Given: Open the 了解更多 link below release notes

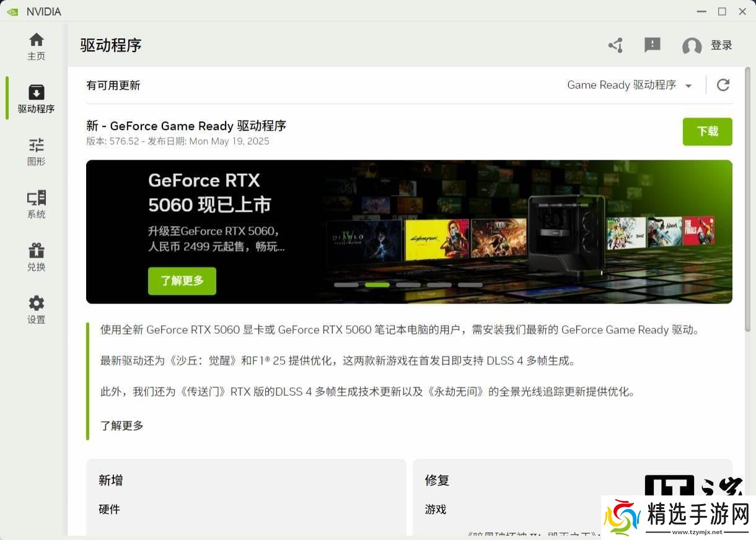Looking at the screenshot, I should click(x=122, y=425).
